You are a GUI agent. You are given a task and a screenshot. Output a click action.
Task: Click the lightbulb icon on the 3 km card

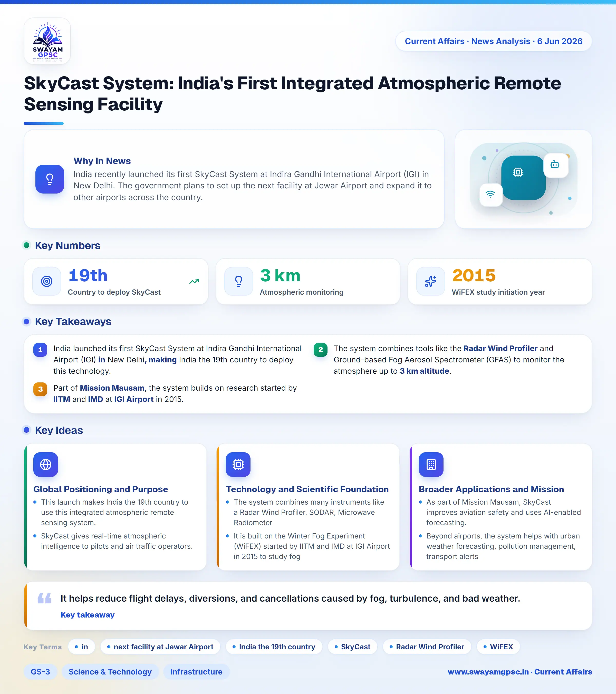(239, 281)
